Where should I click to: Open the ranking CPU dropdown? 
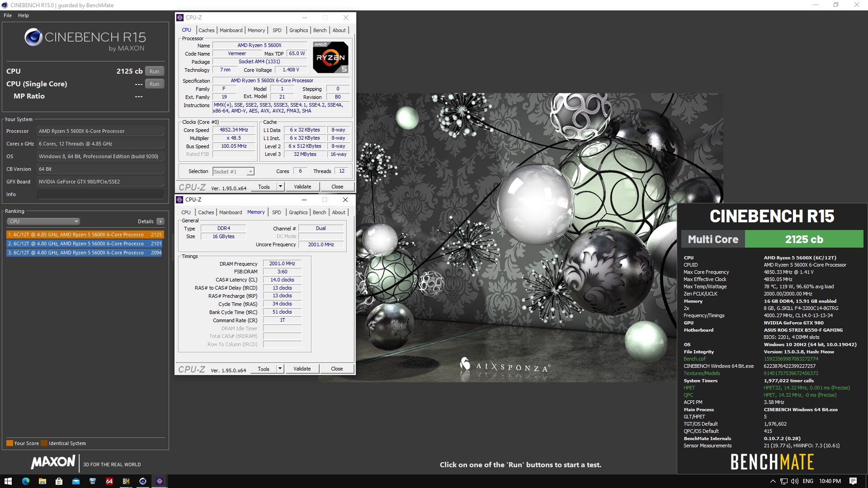tap(43, 221)
